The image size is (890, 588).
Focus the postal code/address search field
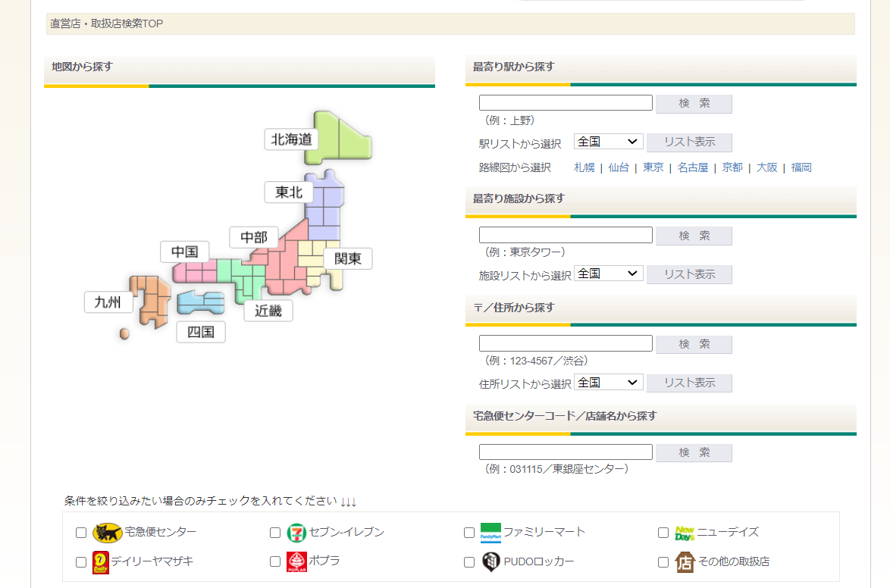pos(566,343)
